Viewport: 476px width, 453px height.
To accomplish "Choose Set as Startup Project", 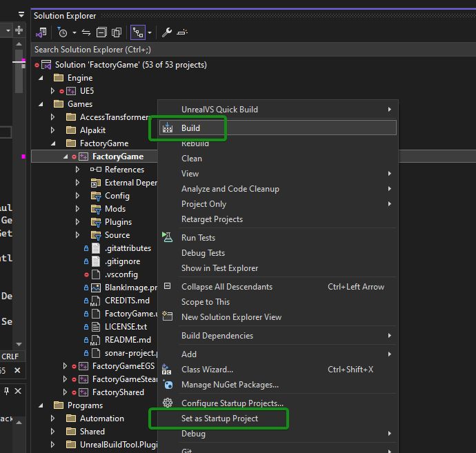I will click(x=278, y=419).
